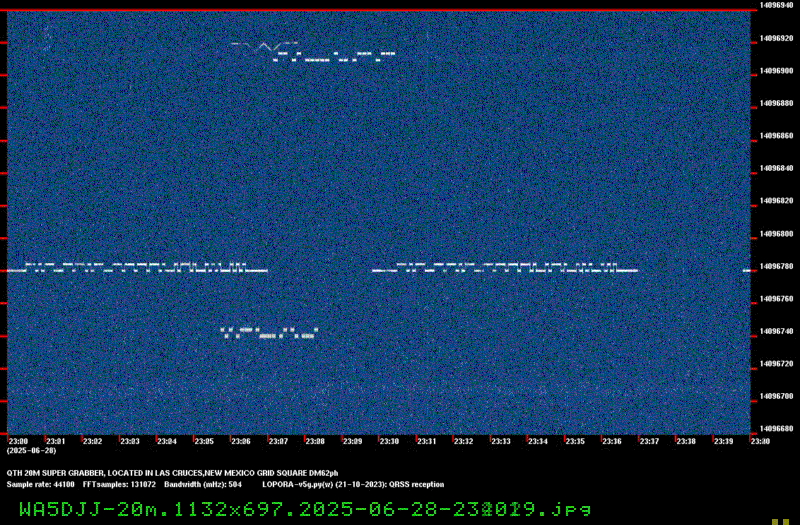
Task: Click the 23:09 time label
Action: (x=353, y=441)
